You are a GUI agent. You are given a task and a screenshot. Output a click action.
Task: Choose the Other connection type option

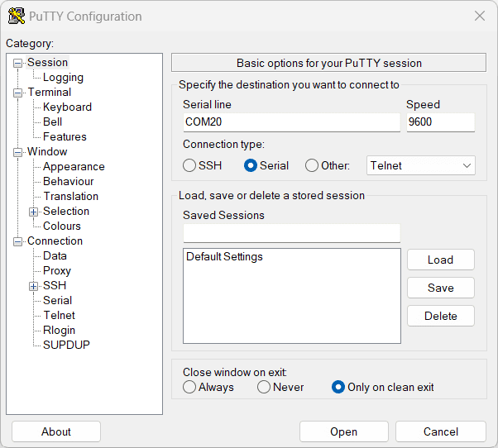tap(312, 165)
